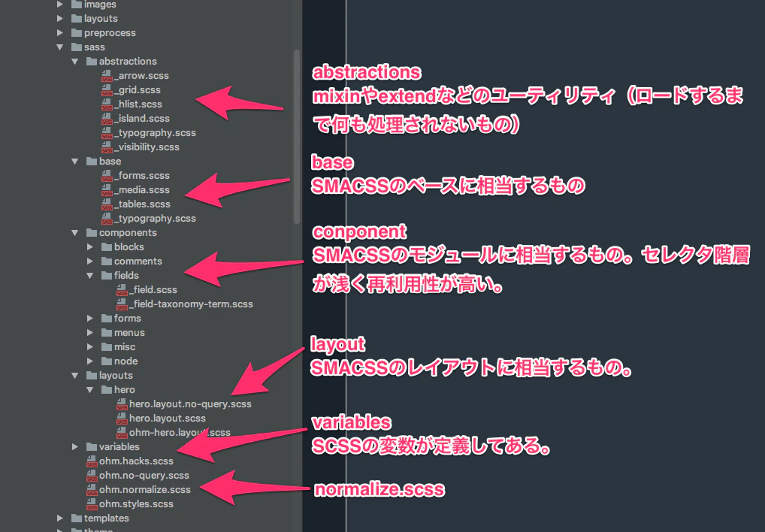This screenshot has height=532, width=765.
Task: Click the SASS icon of _field.scss
Action: (x=122, y=289)
